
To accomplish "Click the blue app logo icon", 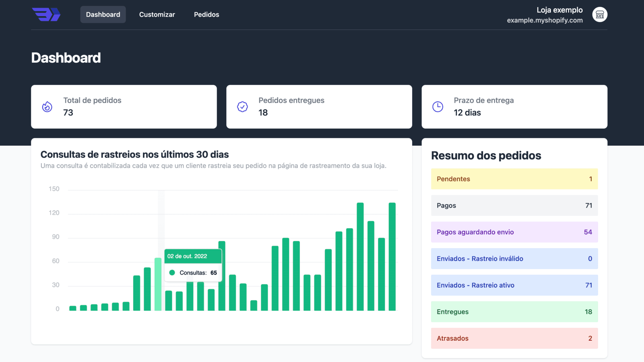I will pyautogui.click(x=46, y=14).
